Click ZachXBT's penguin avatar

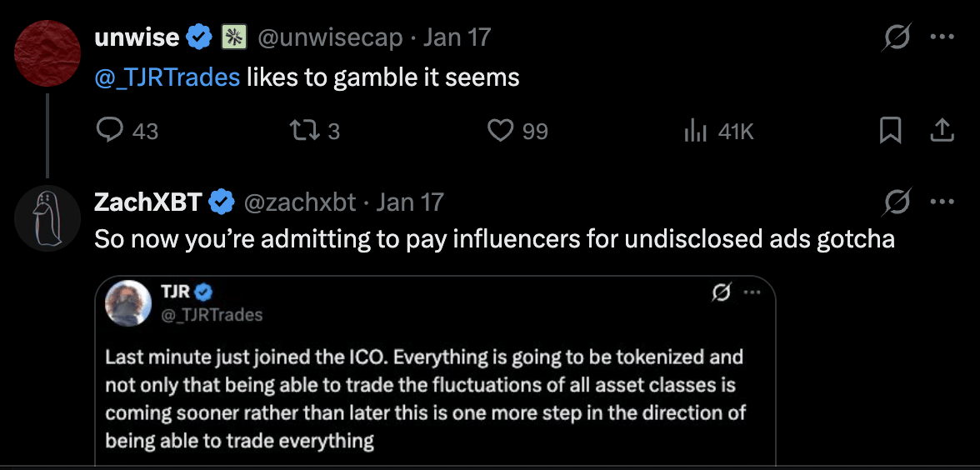point(47,218)
